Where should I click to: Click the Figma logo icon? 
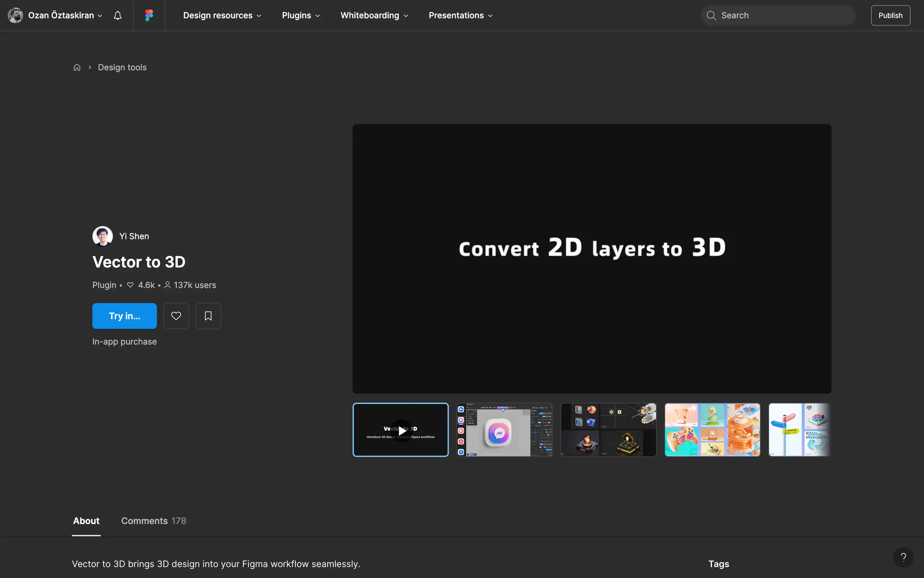(149, 15)
